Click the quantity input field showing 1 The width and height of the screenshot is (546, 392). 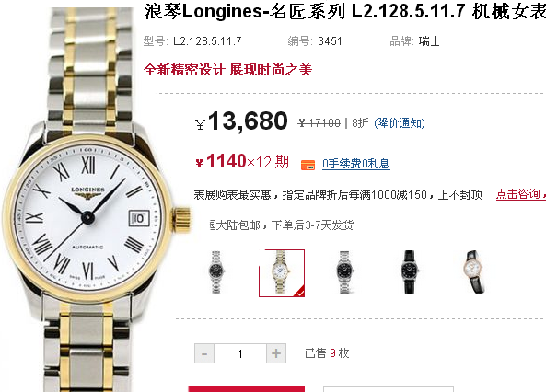240,353
